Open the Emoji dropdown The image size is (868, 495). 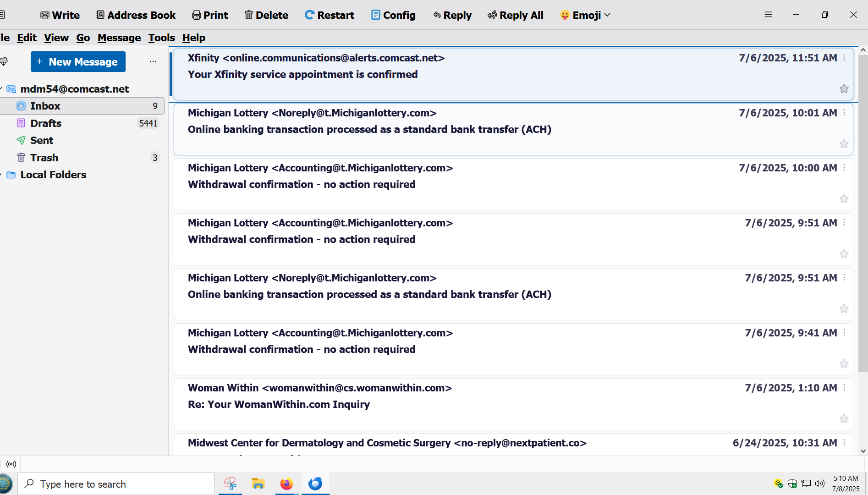(x=585, y=15)
